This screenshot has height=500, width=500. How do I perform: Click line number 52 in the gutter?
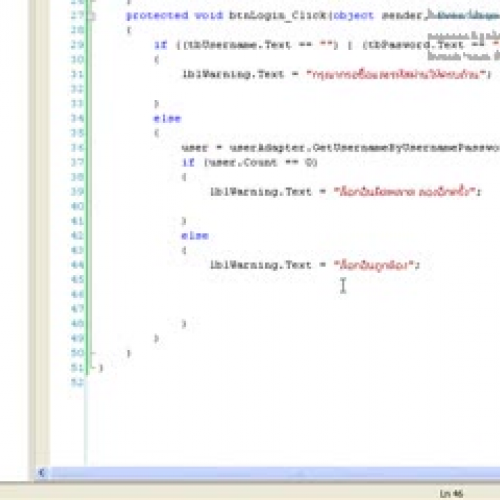tap(77, 382)
